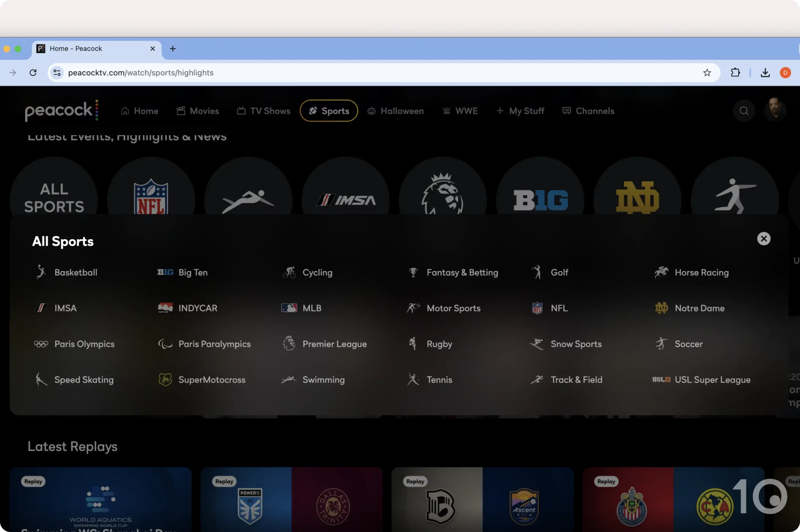This screenshot has height=532, width=800.
Task: Open Channels navigation item
Action: 588,111
